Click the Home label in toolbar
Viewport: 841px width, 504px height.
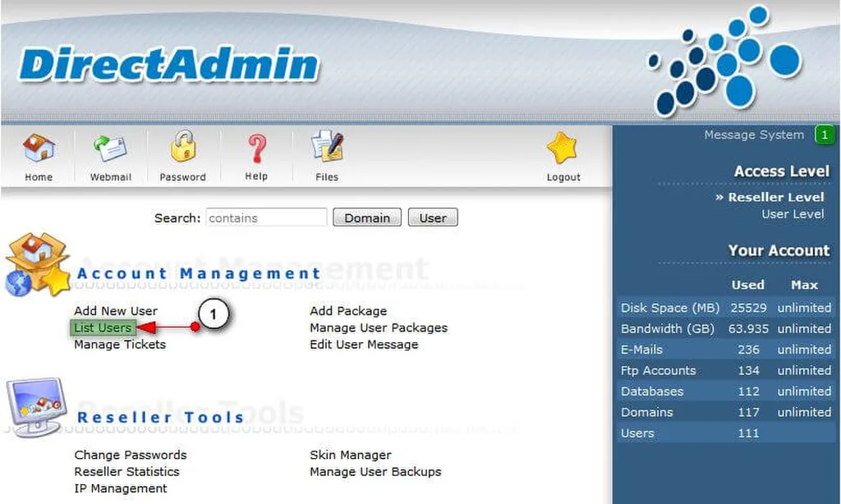click(x=39, y=177)
